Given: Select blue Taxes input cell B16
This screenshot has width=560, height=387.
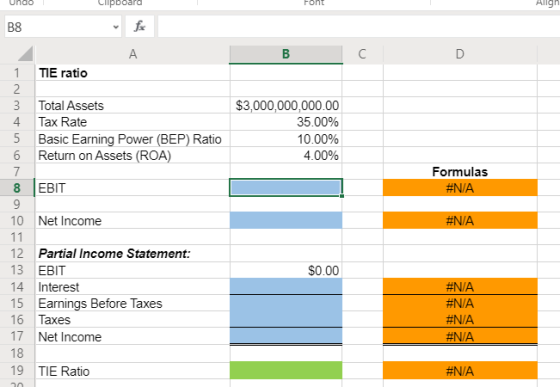Looking at the screenshot, I should point(286,320).
